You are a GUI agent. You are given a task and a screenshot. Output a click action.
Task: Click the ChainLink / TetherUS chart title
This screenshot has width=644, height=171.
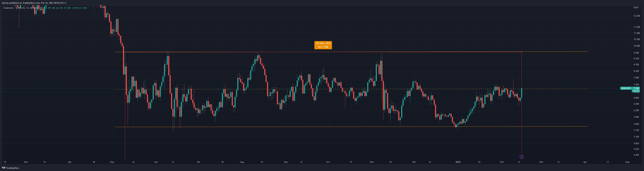pos(14,8)
